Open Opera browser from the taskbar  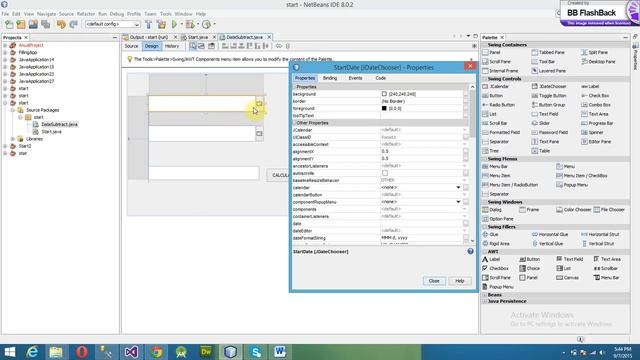click(82, 352)
